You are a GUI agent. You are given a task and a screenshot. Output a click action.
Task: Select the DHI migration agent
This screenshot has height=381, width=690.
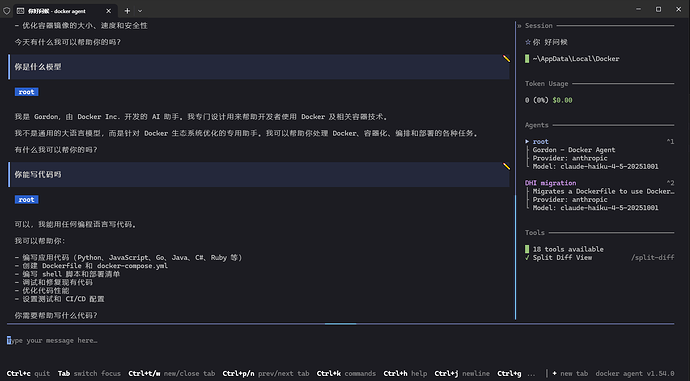coord(550,183)
